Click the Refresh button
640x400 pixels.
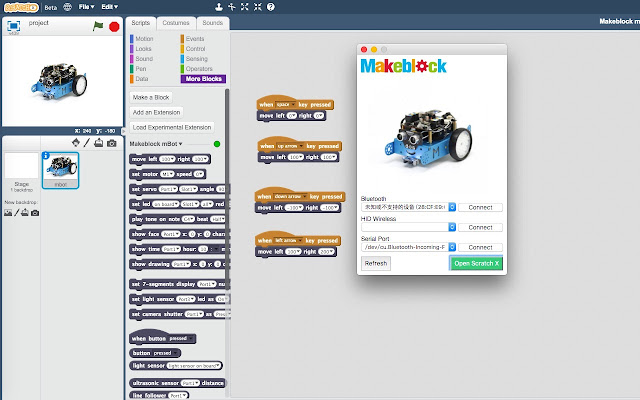(375, 263)
